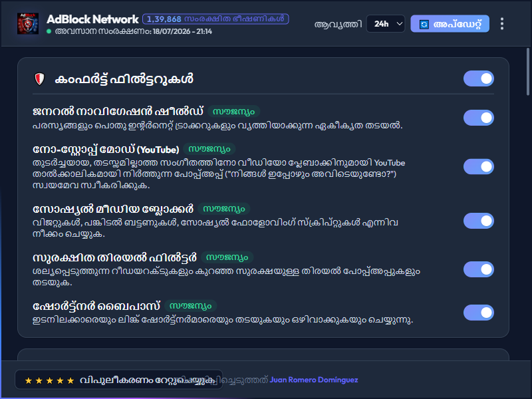Open the three-dot more options menu
The image size is (532, 399).
point(502,24)
